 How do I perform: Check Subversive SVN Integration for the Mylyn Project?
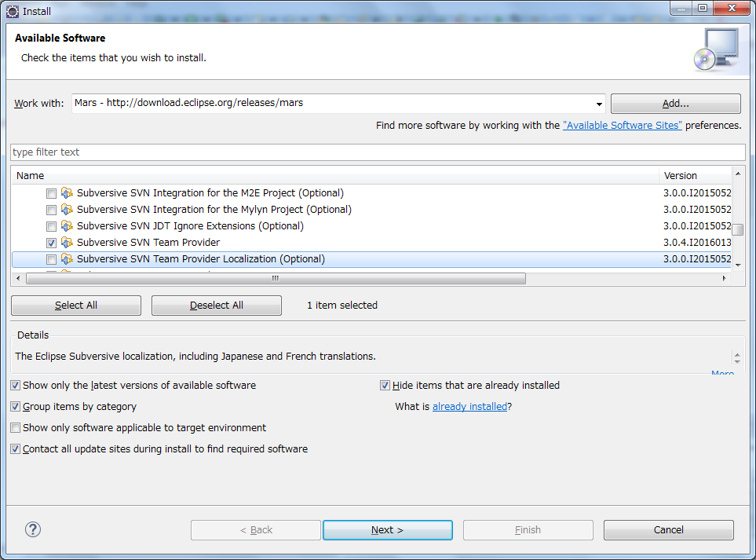pos(51,210)
